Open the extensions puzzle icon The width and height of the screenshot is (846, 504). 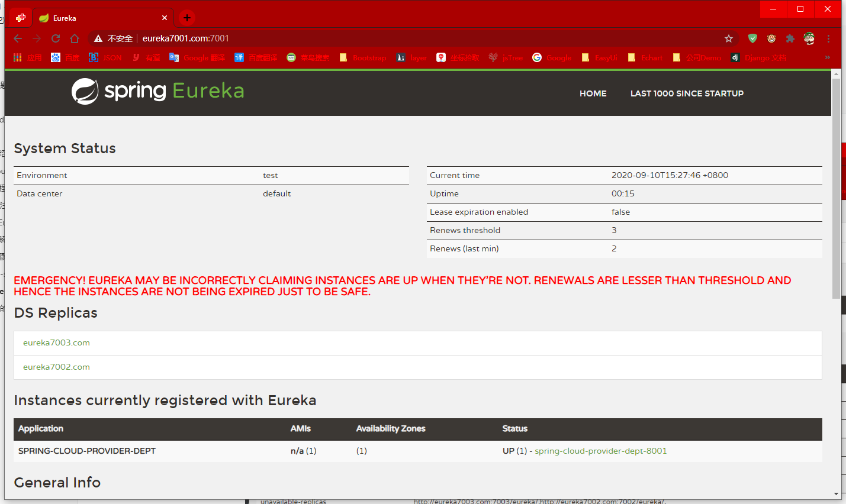(x=790, y=38)
